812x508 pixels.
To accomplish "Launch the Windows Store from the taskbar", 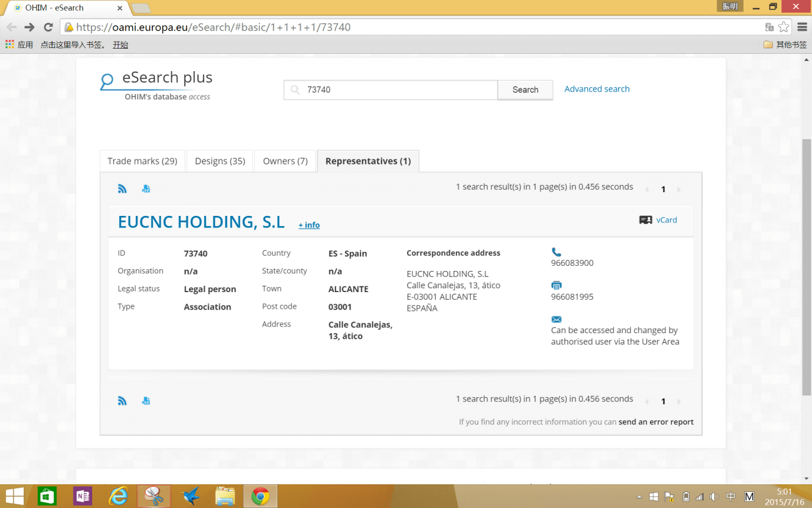I will (47, 496).
